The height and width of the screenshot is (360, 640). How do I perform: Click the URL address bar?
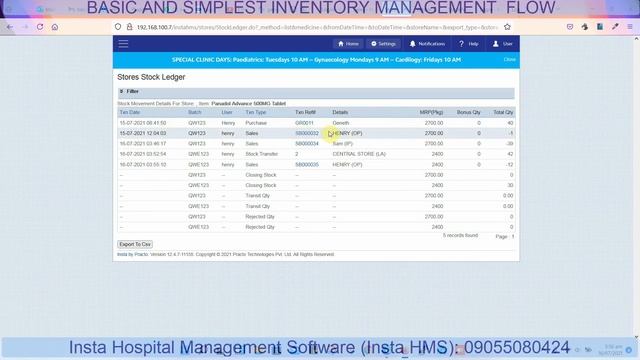click(x=316, y=27)
